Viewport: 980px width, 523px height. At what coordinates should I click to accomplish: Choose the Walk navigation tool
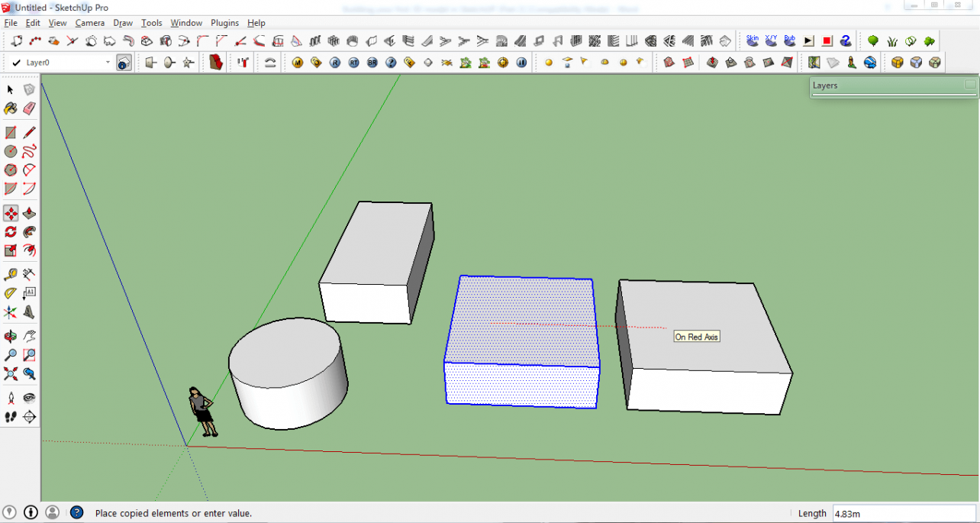tap(10, 417)
